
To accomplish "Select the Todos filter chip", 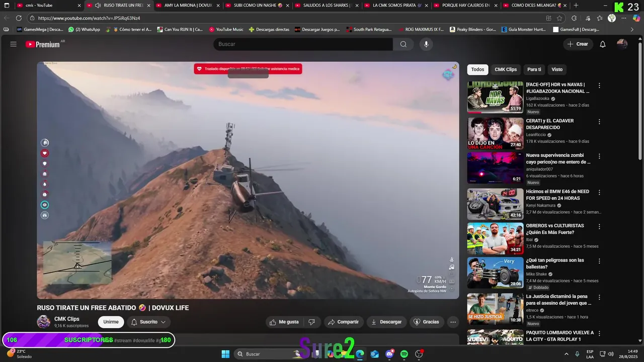I will pyautogui.click(x=477, y=69).
